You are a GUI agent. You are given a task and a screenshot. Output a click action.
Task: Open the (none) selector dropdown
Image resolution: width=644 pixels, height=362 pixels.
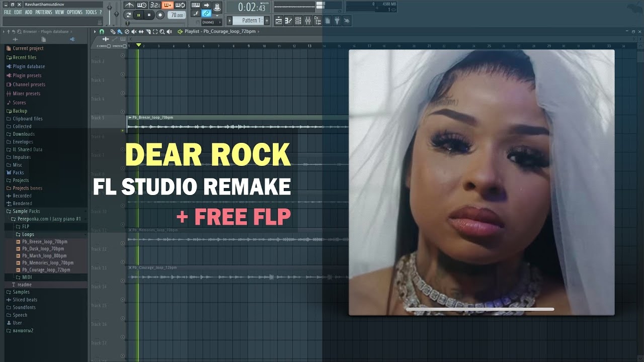click(x=212, y=22)
